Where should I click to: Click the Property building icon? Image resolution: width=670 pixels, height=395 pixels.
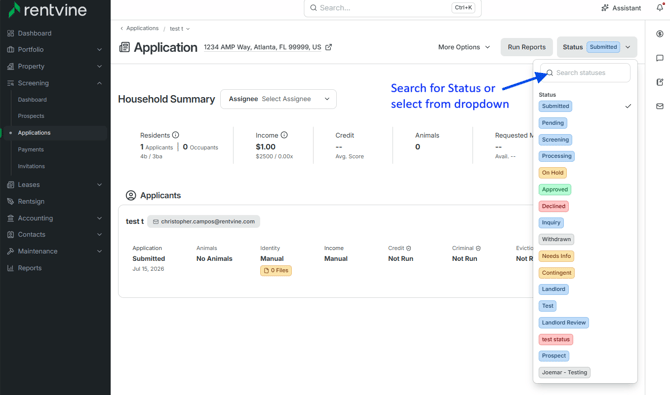point(11,66)
